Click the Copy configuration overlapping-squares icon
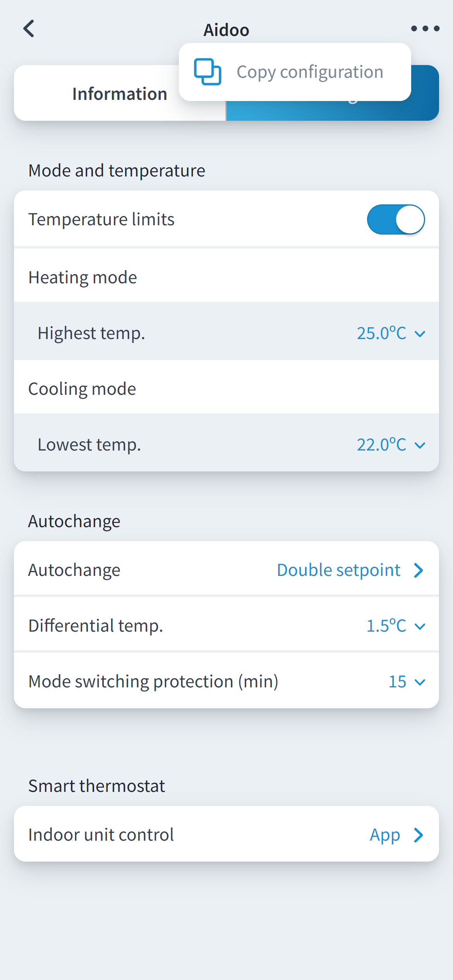Viewport: 453px width, 980px height. [208, 72]
